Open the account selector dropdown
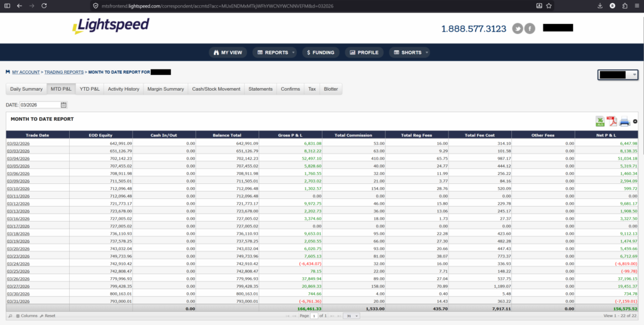 click(x=618, y=75)
